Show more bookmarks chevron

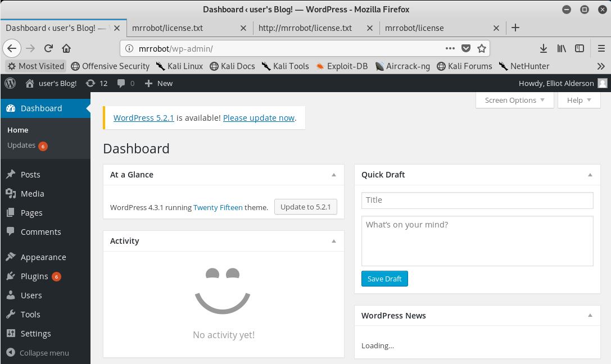[601, 66]
